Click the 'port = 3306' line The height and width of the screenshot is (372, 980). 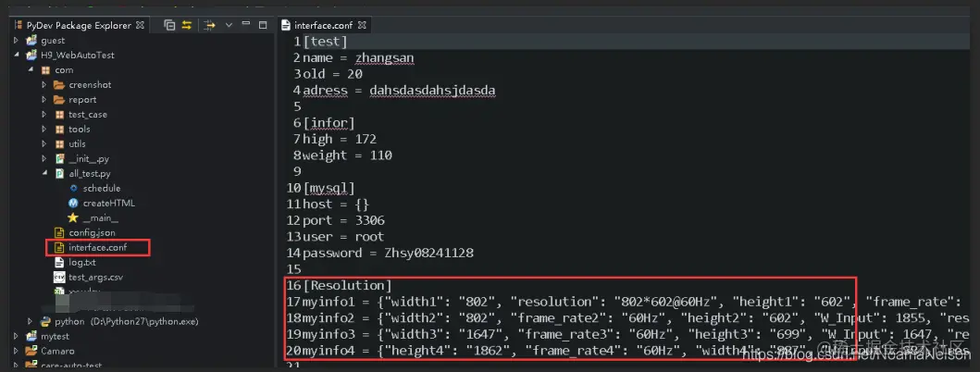pos(343,220)
